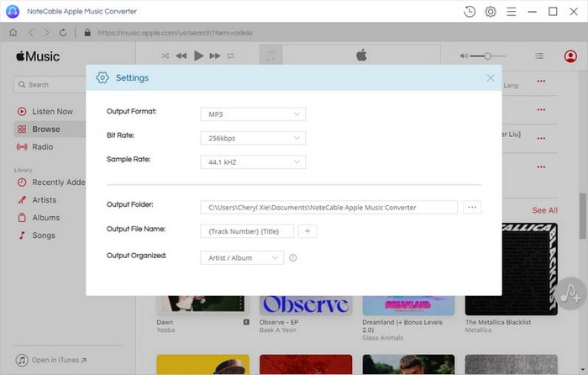Viewport: 588px width, 375px height.
Task: Open Dawn album by Yebba
Action: tap(203, 304)
